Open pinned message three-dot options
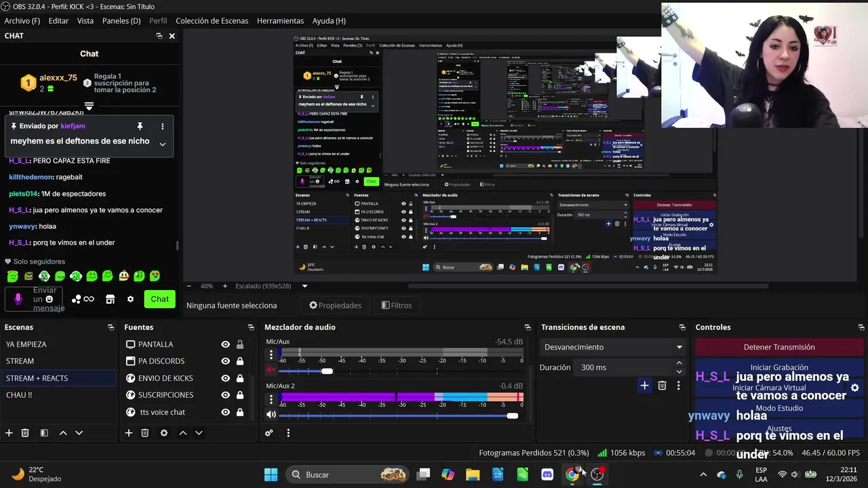This screenshot has height=488, width=868. tap(162, 126)
